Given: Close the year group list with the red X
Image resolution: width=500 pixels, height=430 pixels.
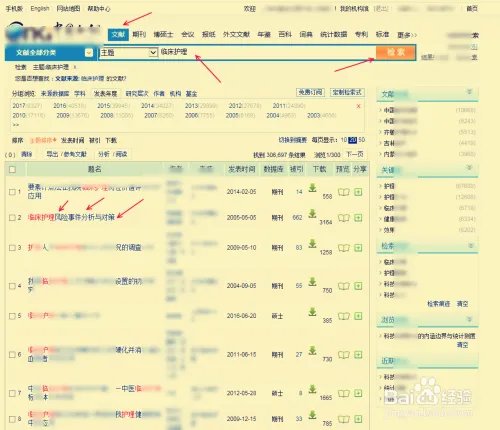Looking at the screenshot, I should pos(359,106).
